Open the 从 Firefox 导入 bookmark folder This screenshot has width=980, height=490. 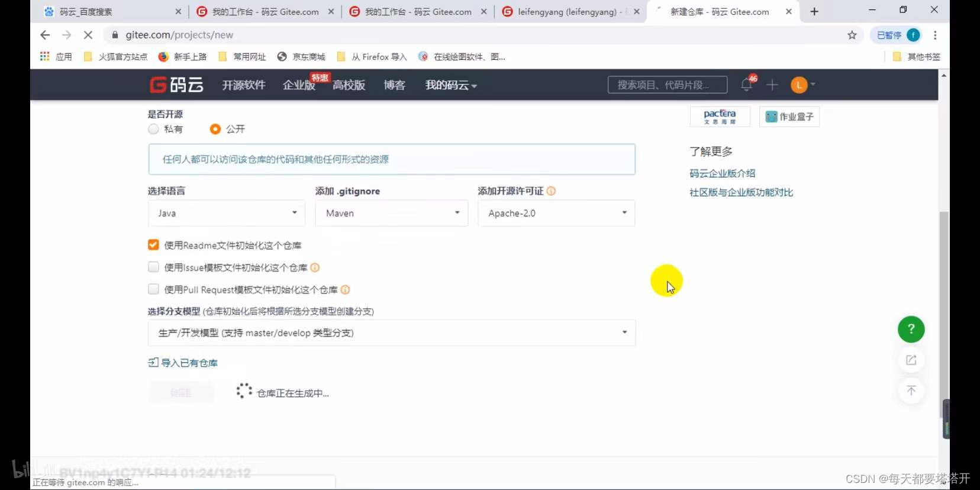pos(372,57)
